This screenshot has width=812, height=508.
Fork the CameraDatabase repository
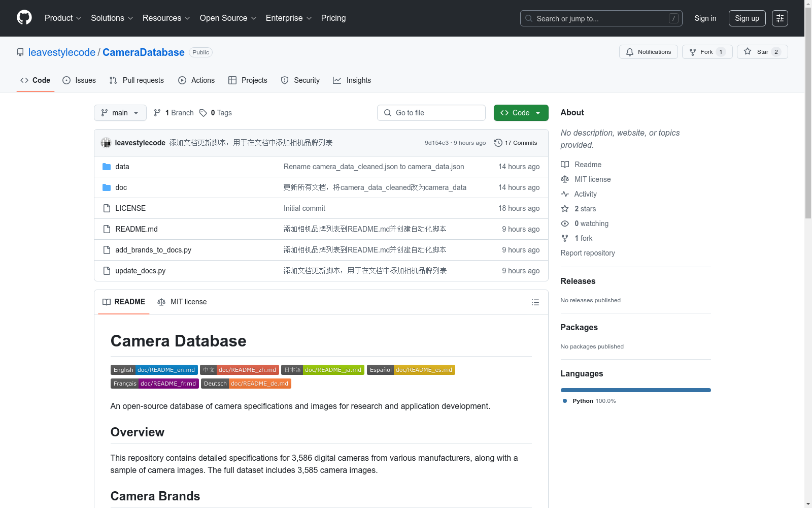(x=707, y=52)
